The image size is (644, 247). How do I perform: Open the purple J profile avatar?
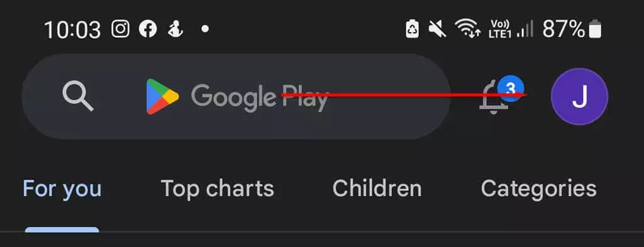[x=579, y=96]
